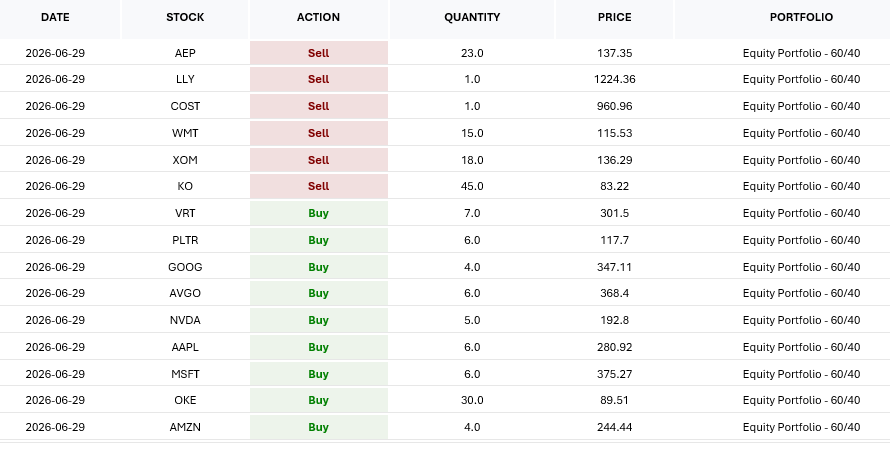Select the PLTR stock cell
Image resolution: width=890 pixels, height=462 pixels.
[x=185, y=240]
